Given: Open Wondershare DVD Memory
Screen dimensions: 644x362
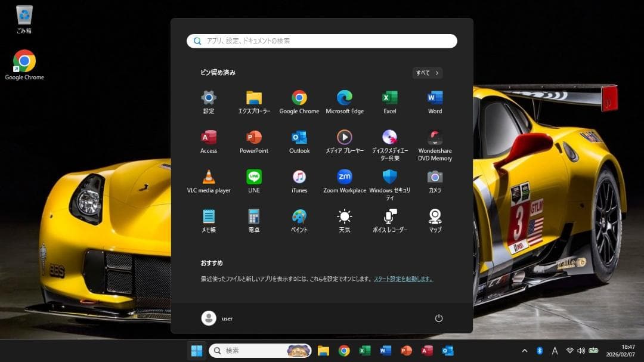Looking at the screenshot, I should click(435, 138).
